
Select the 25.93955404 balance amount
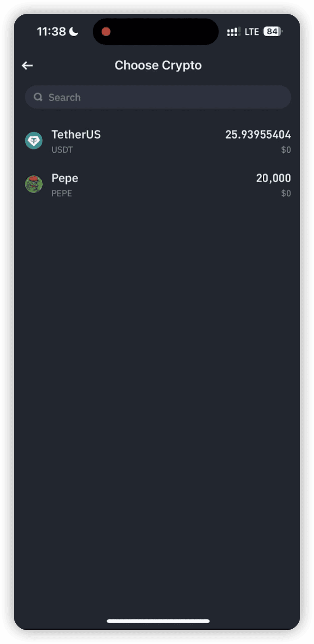coord(258,134)
